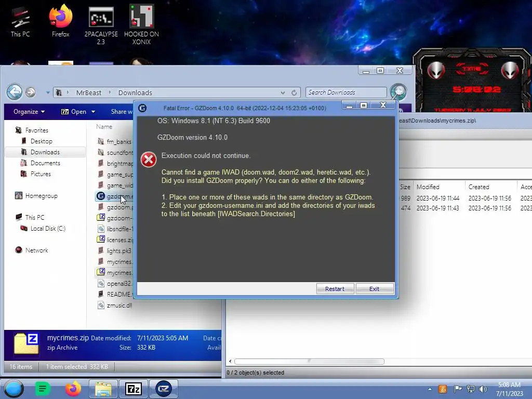Open the Organize menu
Image resolution: width=532 pixels, height=399 pixels.
(x=29, y=112)
